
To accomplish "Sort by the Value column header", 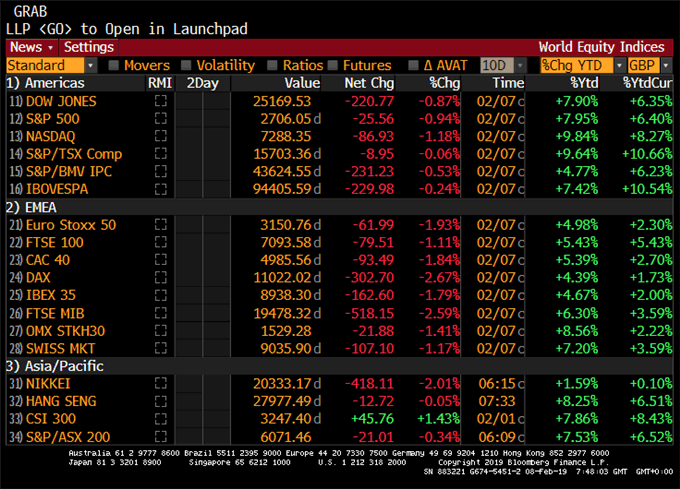I will [302, 83].
